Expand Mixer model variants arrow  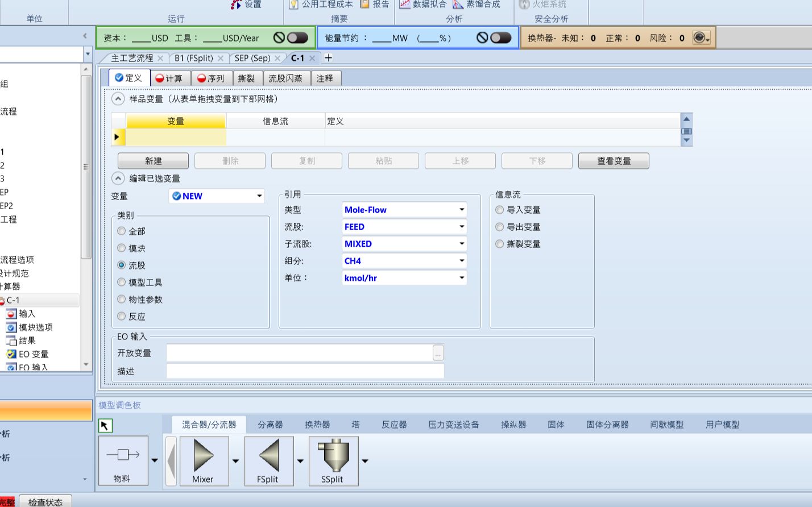(x=235, y=461)
